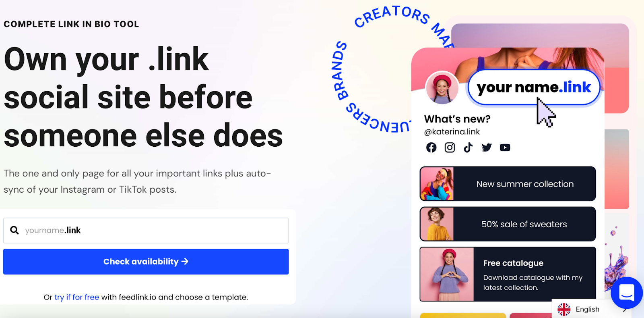Click the YouTube icon in the profile card
The height and width of the screenshot is (318, 644).
tap(505, 148)
